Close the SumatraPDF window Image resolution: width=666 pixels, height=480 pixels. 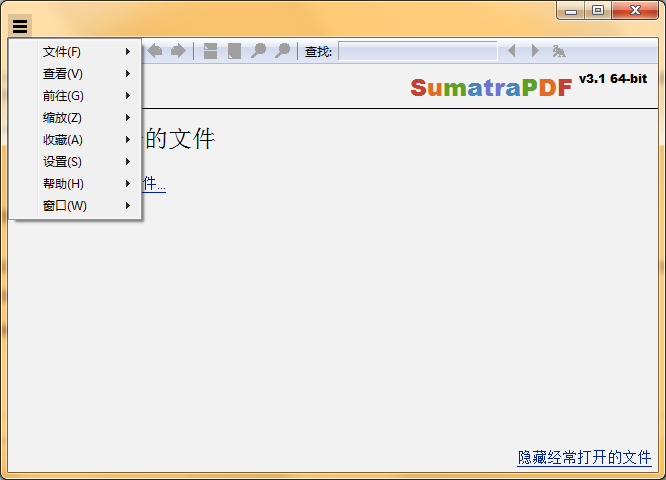click(x=635, y=10)
